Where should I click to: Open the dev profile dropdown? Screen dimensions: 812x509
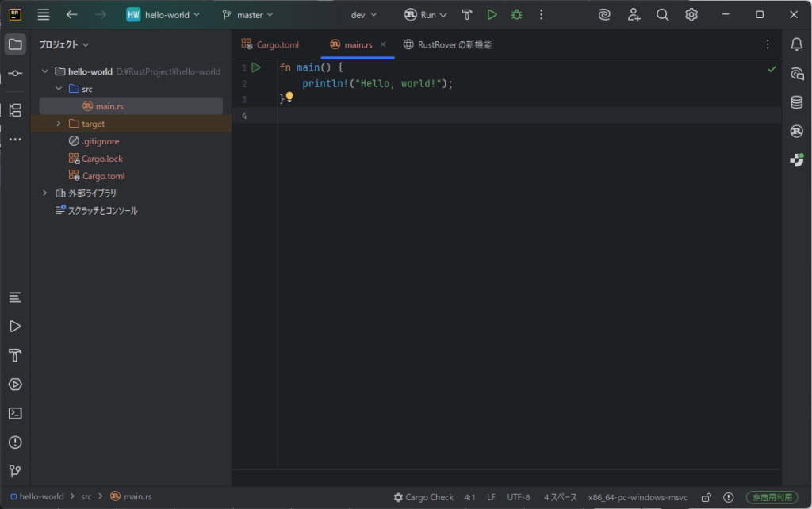point(363,15)
